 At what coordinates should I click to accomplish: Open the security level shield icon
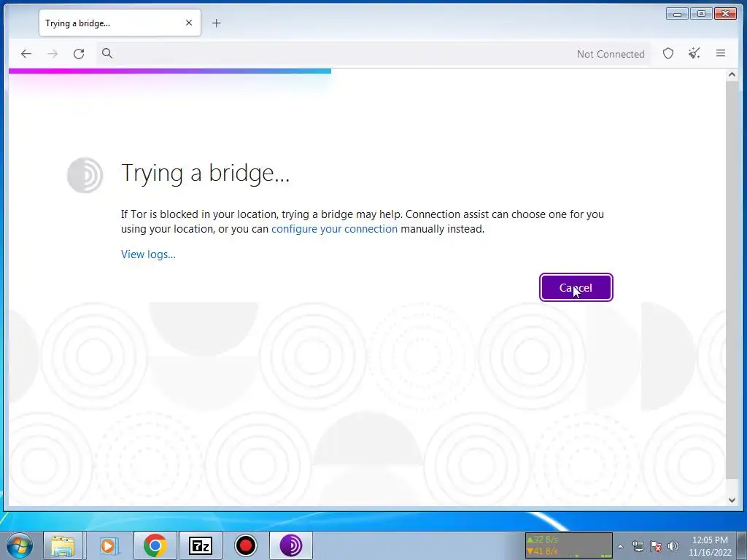(668, 53)
